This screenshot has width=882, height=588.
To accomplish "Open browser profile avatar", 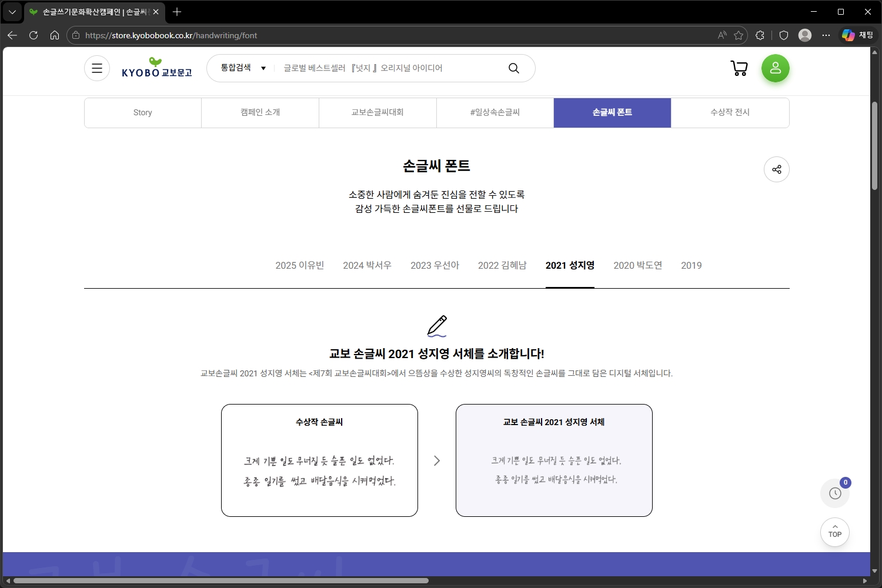I will tap(805, 35).
